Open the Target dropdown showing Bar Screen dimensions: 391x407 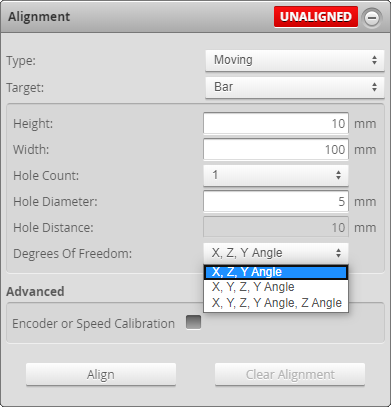pyautogui.click(x=295, y=87)
